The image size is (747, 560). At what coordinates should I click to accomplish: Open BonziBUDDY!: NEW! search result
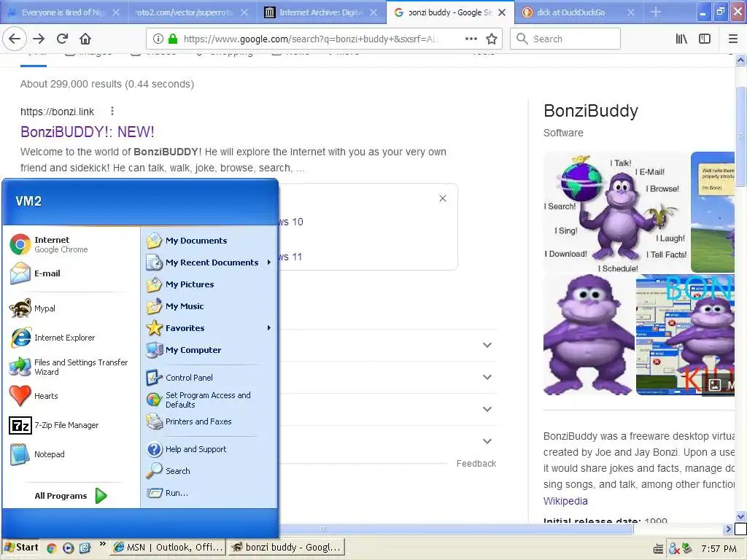[x=88, y=132]
